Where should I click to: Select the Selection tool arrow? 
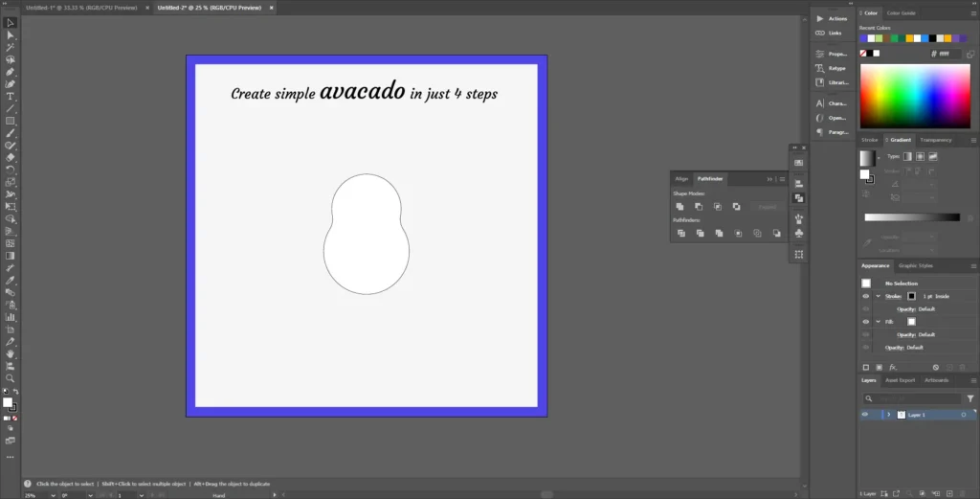click(10, 23)
